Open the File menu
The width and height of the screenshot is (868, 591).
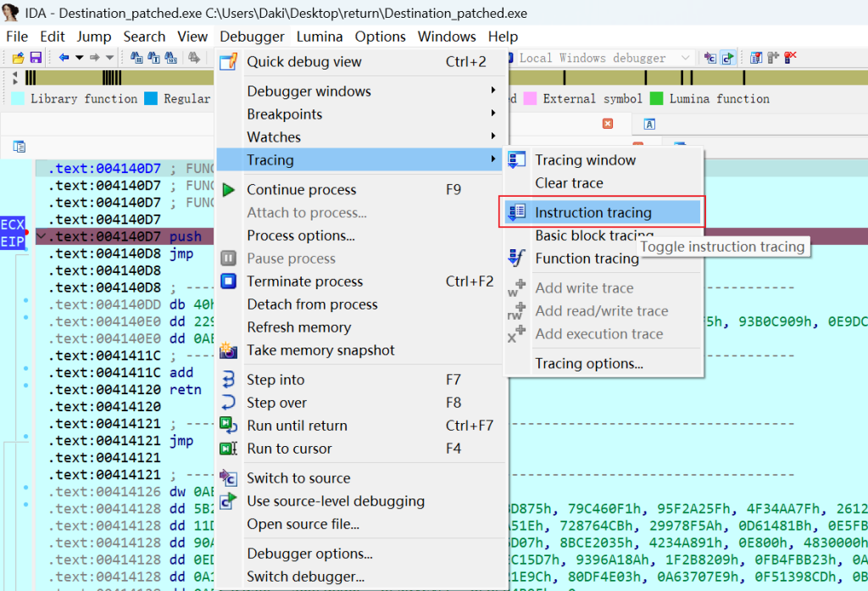pos(17,36)
